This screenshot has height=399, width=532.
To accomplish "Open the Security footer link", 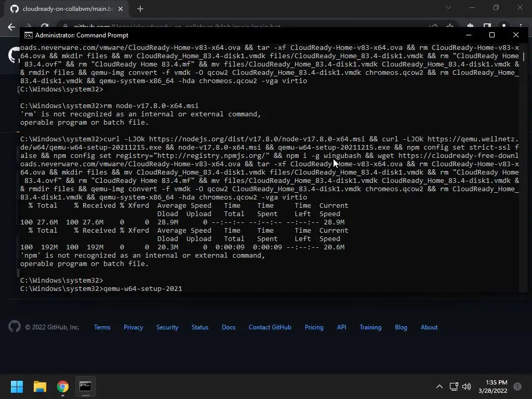I will pyautogui.click(x=167, y=327).
